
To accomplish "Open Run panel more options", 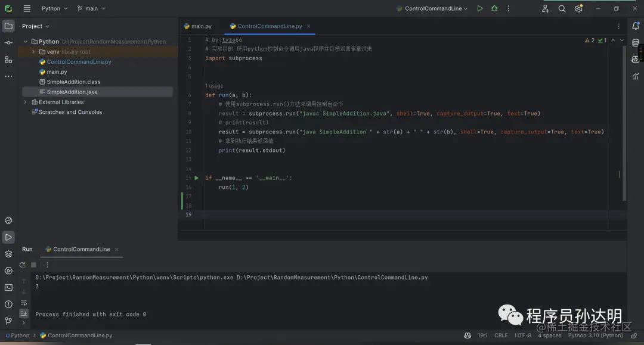I will (x=47, y=265).
